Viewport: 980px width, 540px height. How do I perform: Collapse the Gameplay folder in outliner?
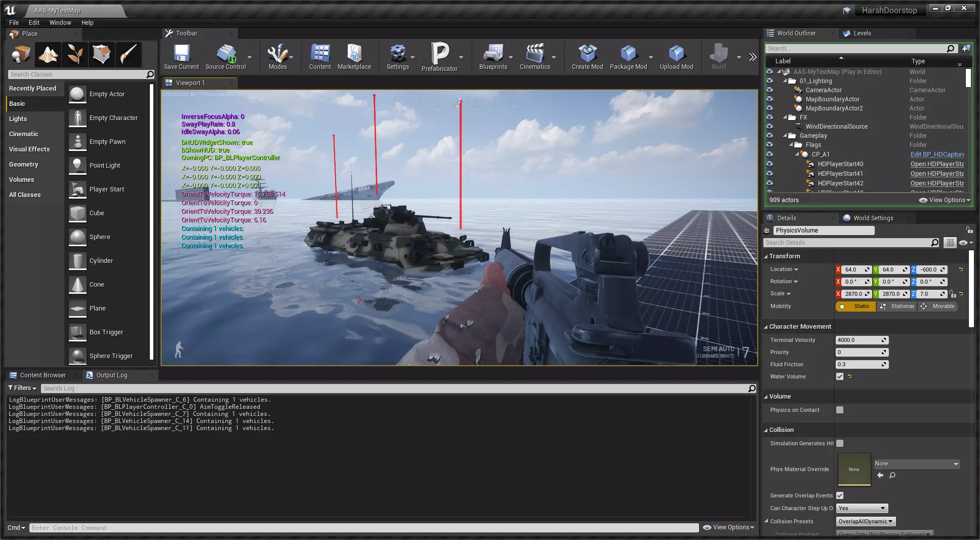point(785,136)
